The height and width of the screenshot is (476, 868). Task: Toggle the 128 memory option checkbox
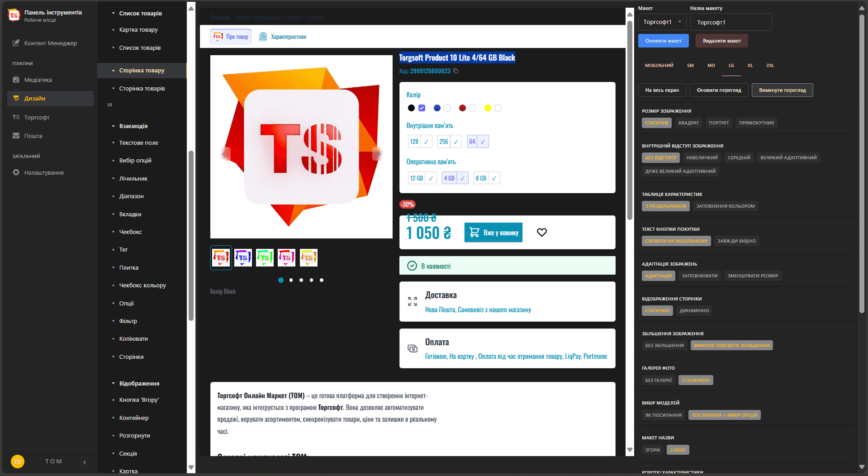(x=426, y=142)
